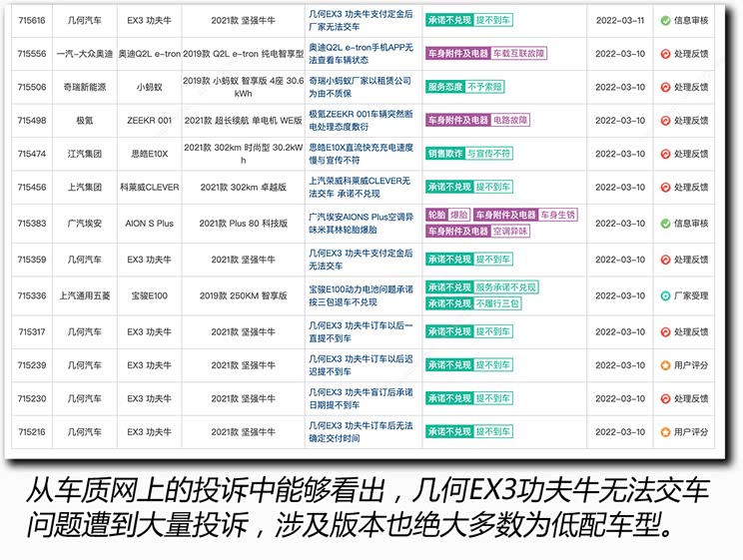Click the red status icon in row 715474
This screenshot has height=560, width=743.
click(665, 154)
